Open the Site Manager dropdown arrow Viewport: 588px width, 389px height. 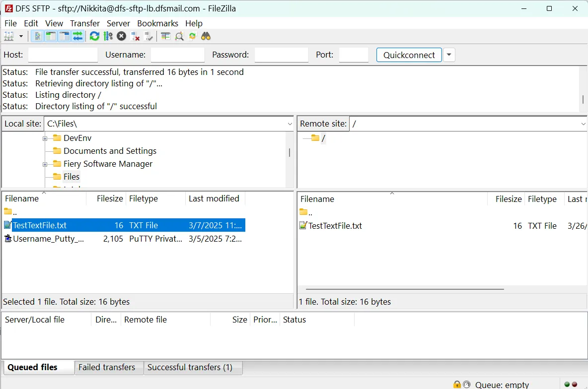click(x=21, y=36)
